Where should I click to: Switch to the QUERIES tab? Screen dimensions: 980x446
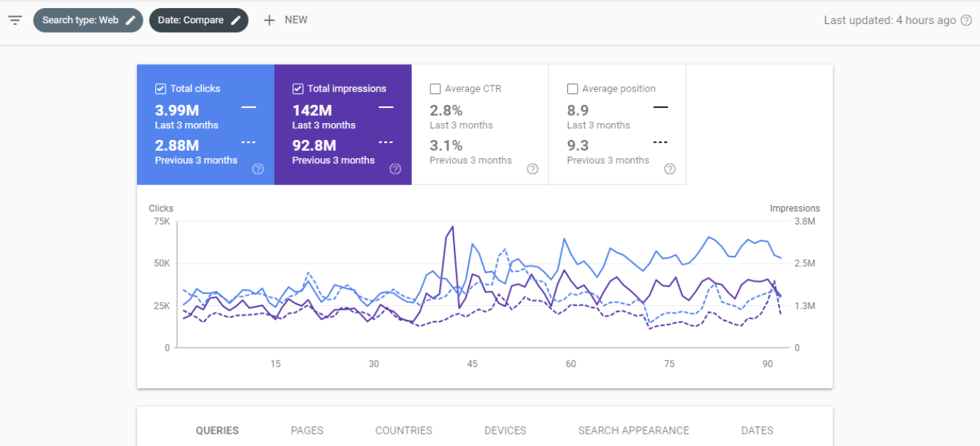217,431
